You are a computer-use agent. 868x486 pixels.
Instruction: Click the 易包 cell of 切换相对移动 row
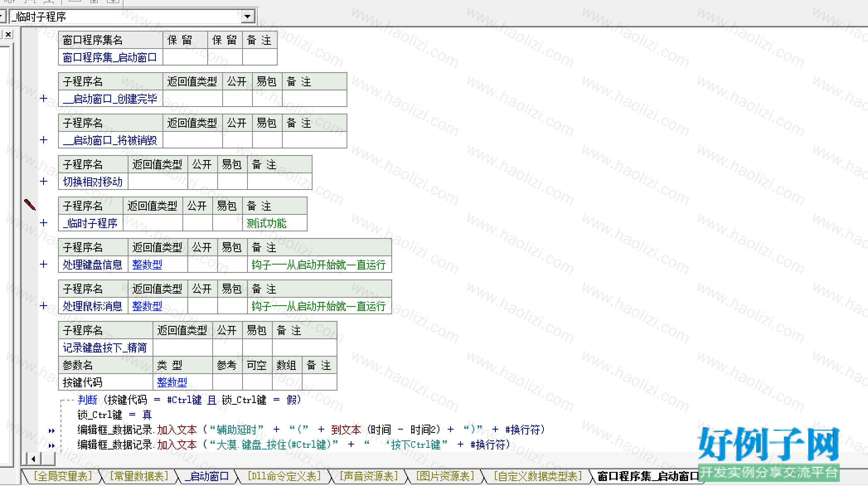(232, 182)
